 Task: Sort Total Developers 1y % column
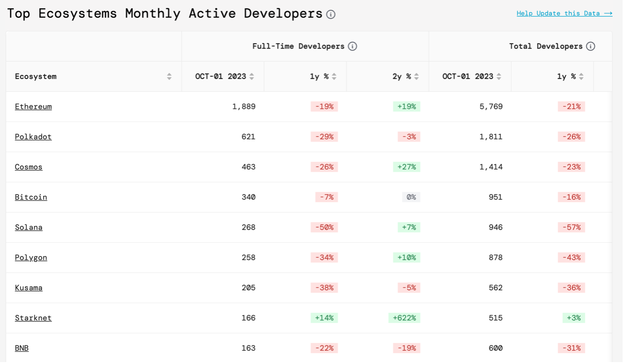point(581,77)
